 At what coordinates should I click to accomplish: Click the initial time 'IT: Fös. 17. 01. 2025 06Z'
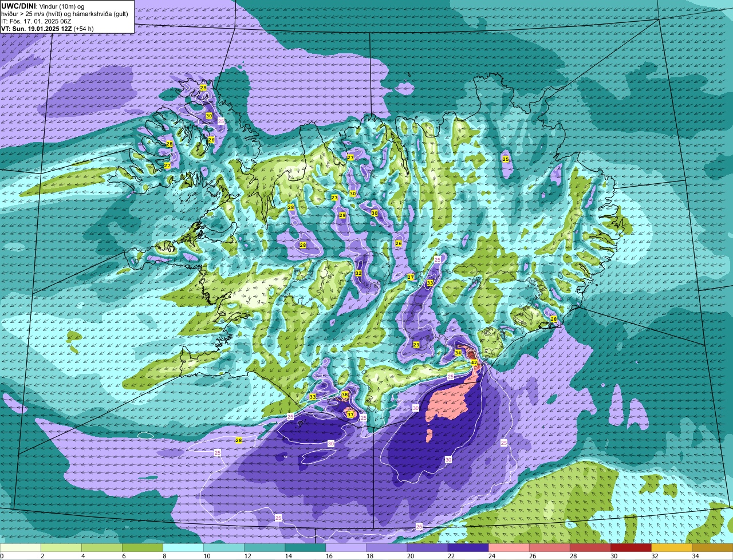36,21
